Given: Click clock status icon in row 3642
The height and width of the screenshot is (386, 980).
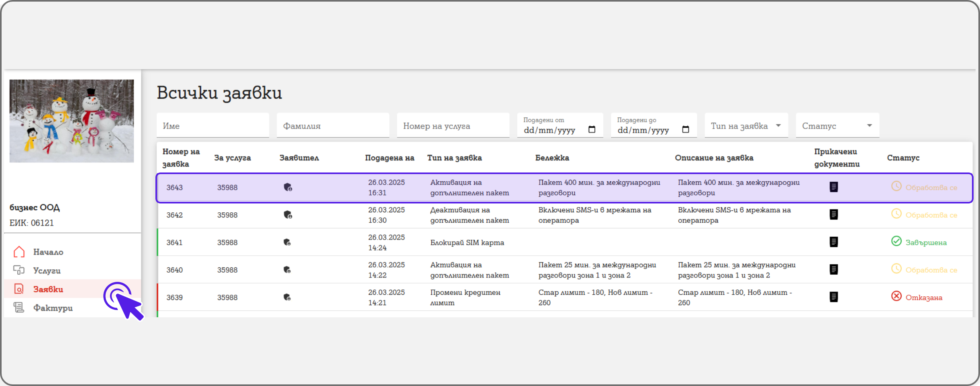Looking at the screenshot, I should tap(896, 214).
